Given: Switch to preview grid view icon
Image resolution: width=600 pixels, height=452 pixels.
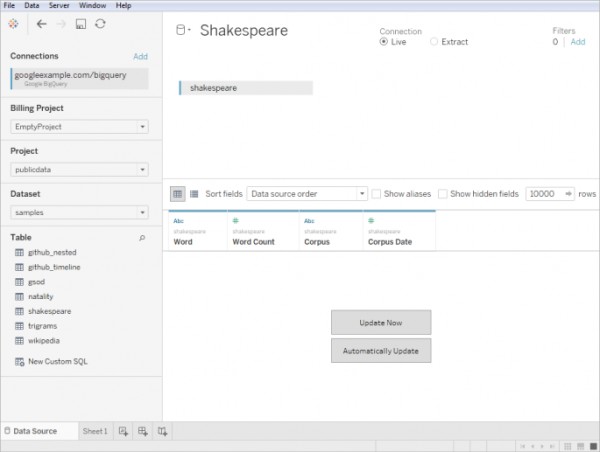Looking at the screenshot, I should (178, 194).
